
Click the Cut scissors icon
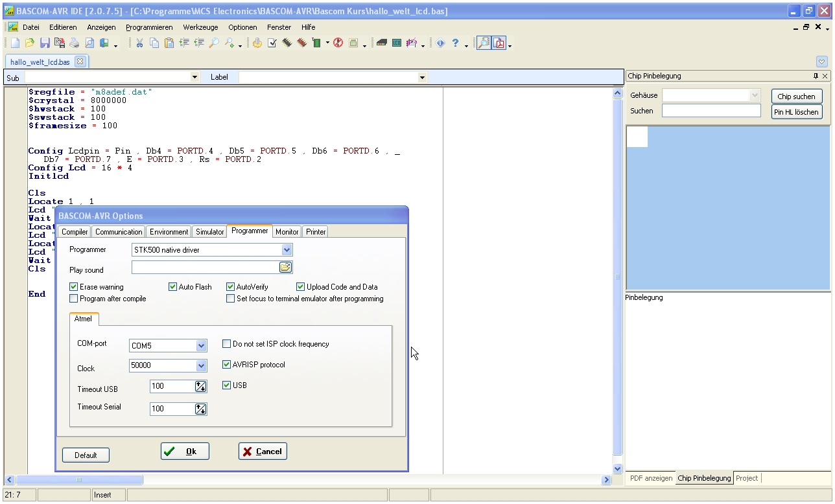point(139,43)
